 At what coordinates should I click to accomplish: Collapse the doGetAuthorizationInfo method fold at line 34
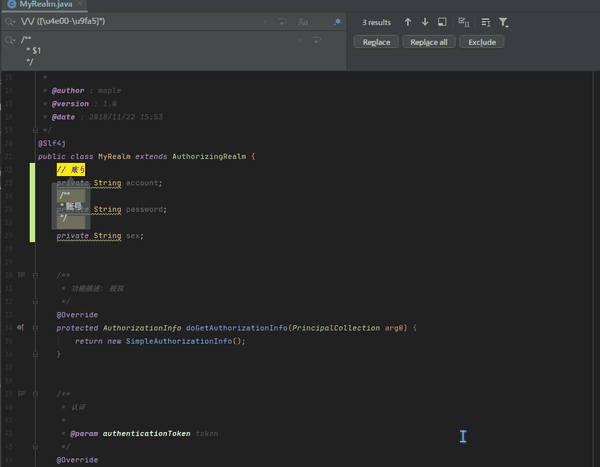pos(36,327)
